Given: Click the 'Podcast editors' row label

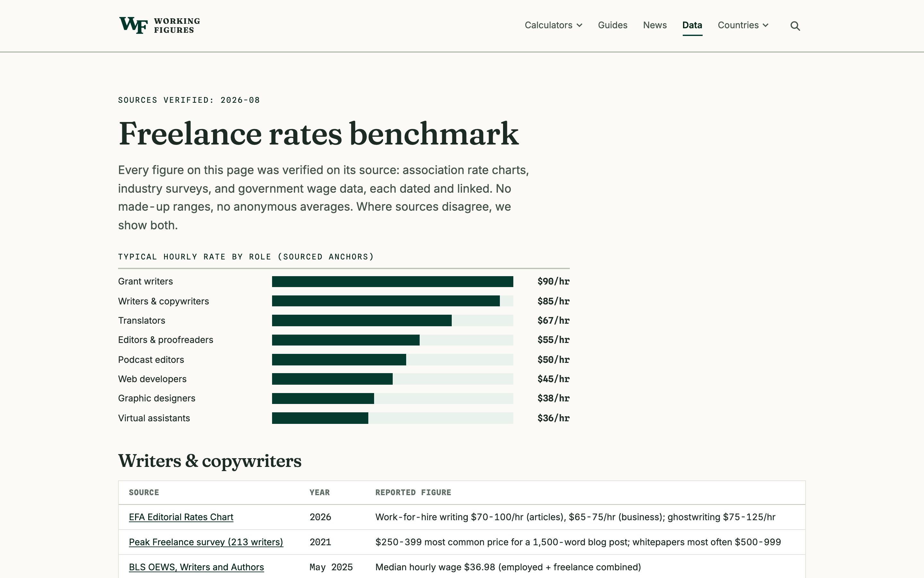Looking at the screenshot, I should [151, 359].
